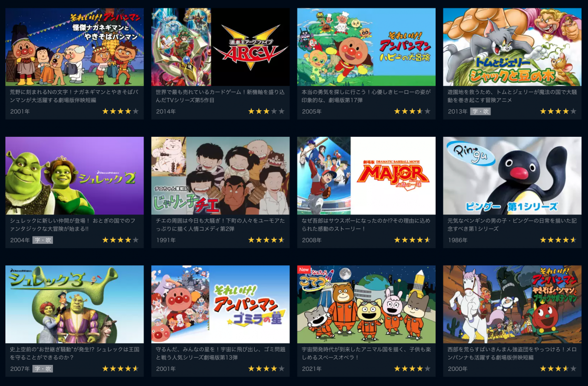Viewport: 588px width, 386px height.
Task: Click the 字・吹 badge under Shrek 2
Action: [x=43, y=240]
